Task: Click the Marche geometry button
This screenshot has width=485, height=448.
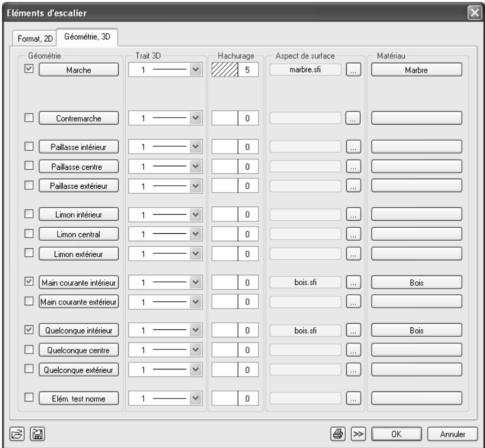Action: coord(79,70)
